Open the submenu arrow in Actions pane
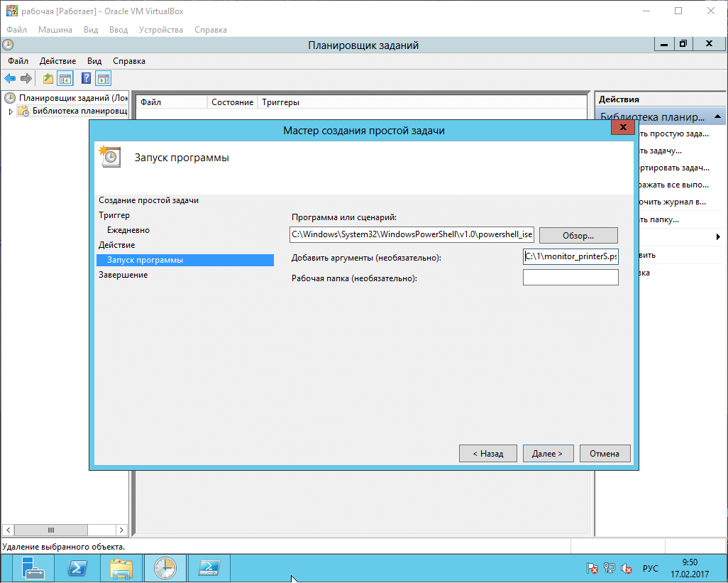Screen dimensions: 728x583 tap(717, 236)
